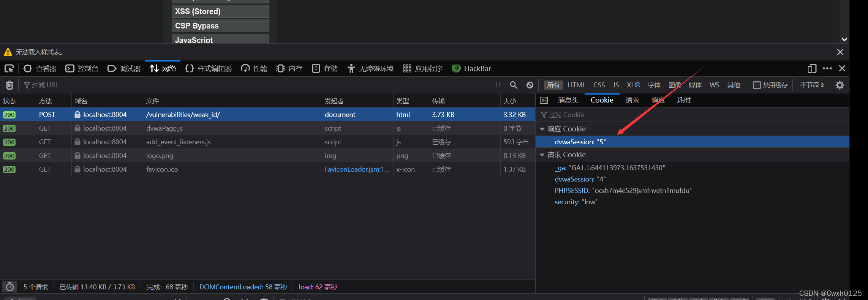This screenshot has width=868, height=300.
Task: Filter requests by 媒体 media
Action: point(695,85)
